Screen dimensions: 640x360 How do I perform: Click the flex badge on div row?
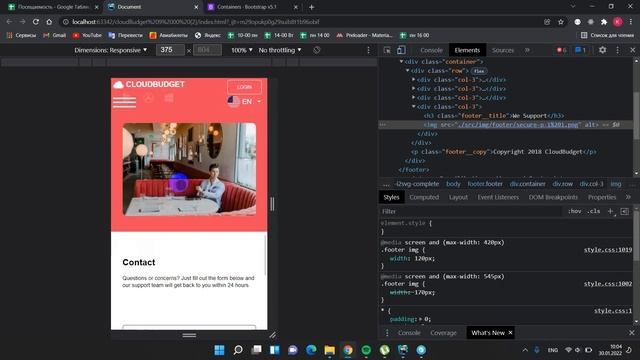(x=479, y=71)
